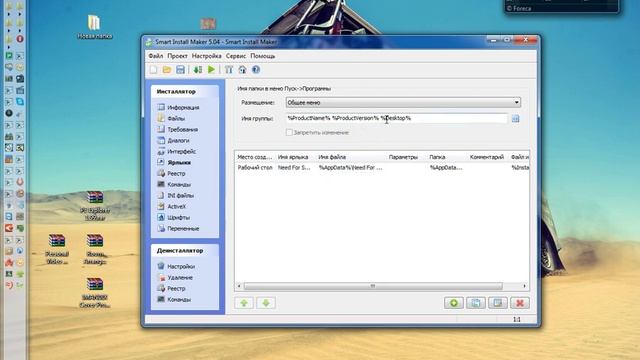Run the installer with green play icon
This screenshot has width=640, height=360.
point(211,70)
